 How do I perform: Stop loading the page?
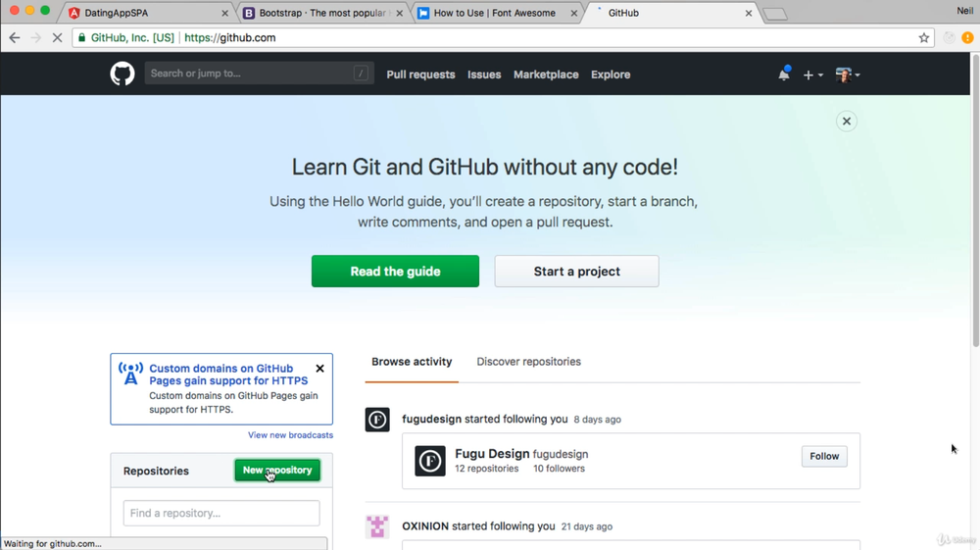[x=57, y=37]
